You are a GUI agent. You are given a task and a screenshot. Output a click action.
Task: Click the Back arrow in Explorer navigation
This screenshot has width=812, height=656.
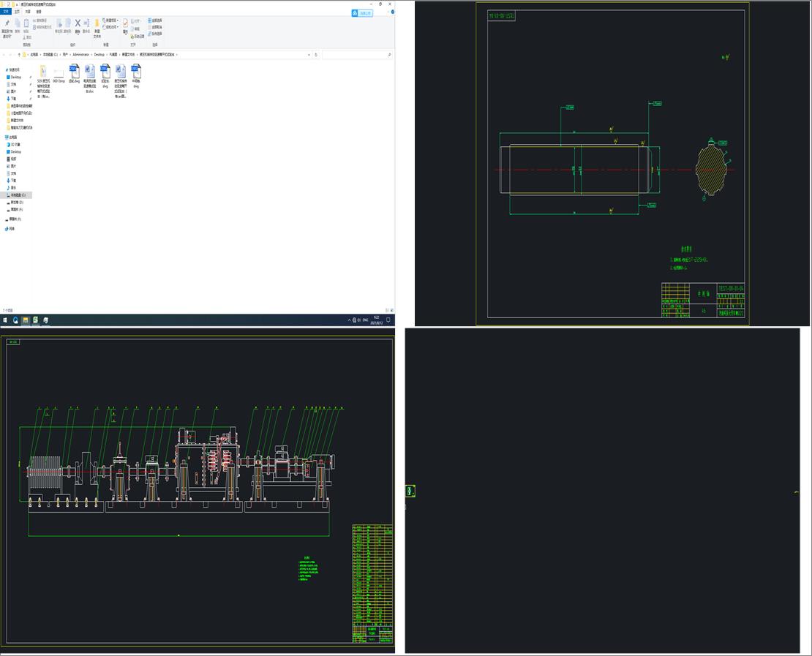4,54
